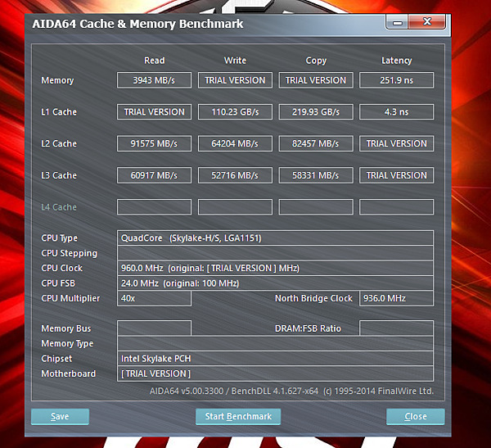Click North Bridge Clock 936.0 MHz field
This screenshot has height=448, width=491.
396,298
